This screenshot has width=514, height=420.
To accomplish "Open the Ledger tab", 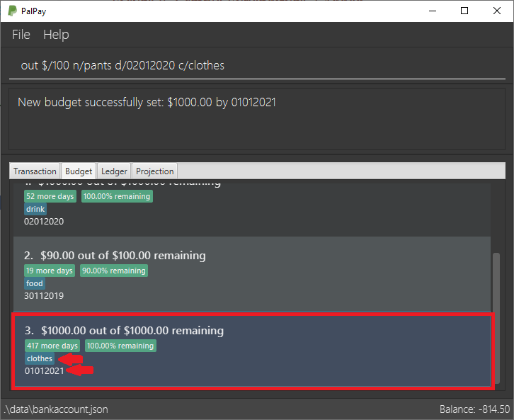I will tap(114, 171).
